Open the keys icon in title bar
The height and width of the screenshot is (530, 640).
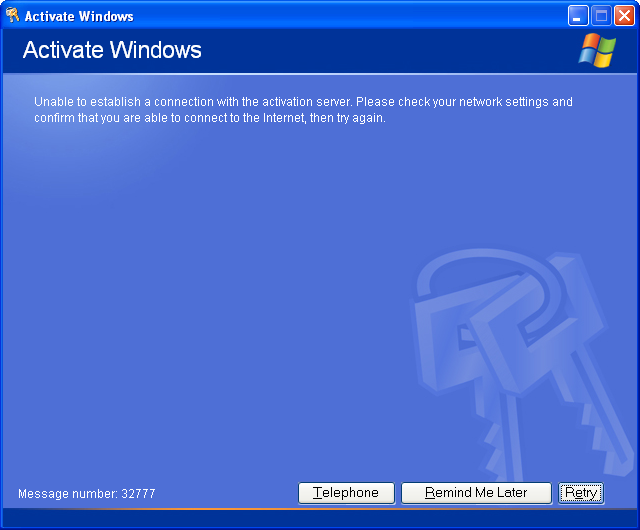13,15
